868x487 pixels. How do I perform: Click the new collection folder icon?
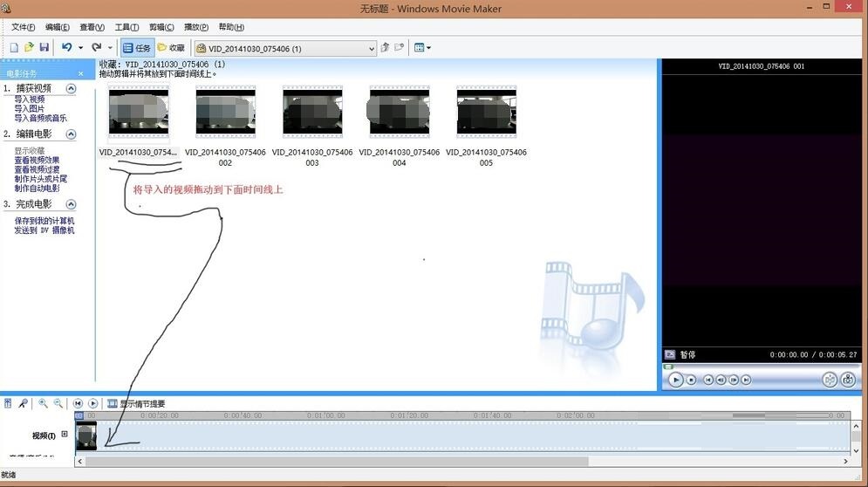coord(400,48)
